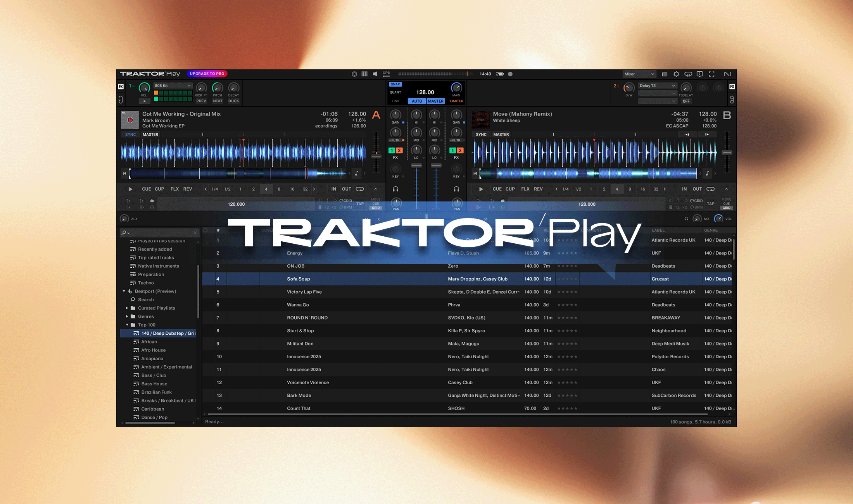853x504 pixels.
Task: Switch master clock to MASTER mode
Action: tap(435, 101)
